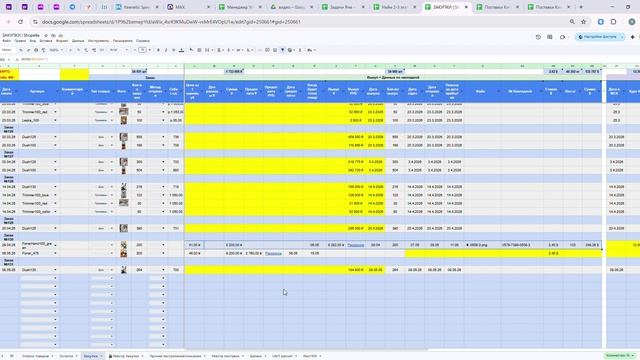
Task: Switch to the Остатки sheet tab
Action: click(66, 356)
